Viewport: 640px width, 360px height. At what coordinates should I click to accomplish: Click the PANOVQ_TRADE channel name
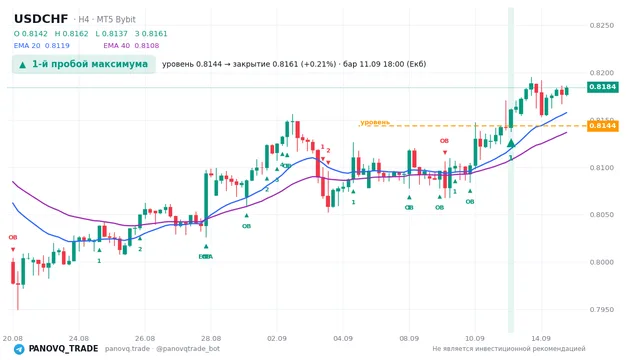click(x=63, y=349)
